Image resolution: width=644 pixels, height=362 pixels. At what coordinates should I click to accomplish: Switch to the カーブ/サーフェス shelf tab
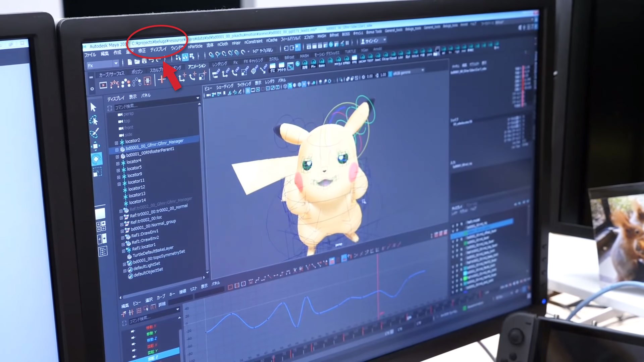point(112,74)
